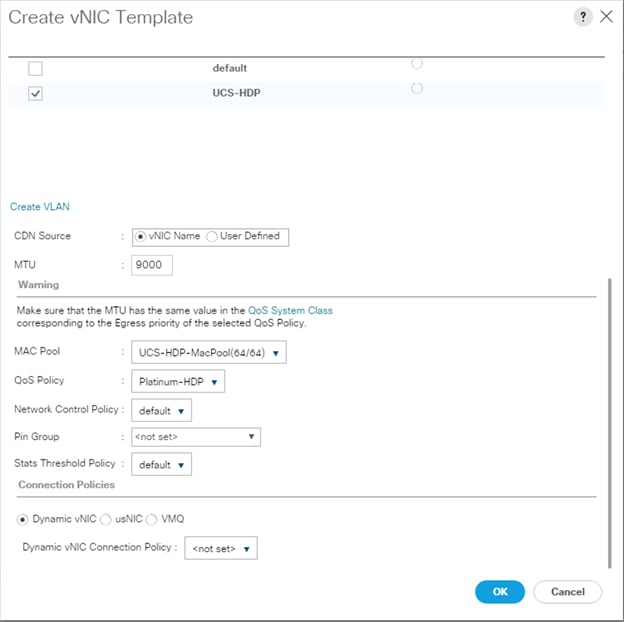Close the Create vNIC Template dialog
Image resolution: width=624 pixels, height=622 pixels.
606,17
